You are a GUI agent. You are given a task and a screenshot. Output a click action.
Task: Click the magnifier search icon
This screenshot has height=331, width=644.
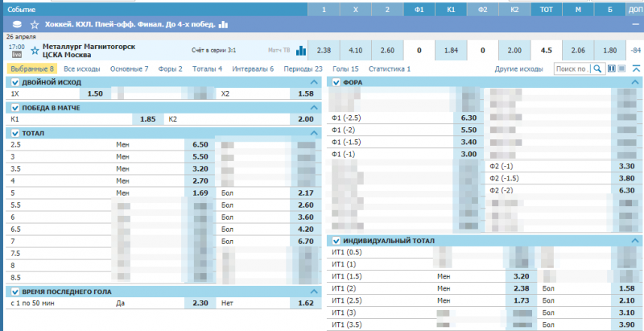(x=598, y=69)
